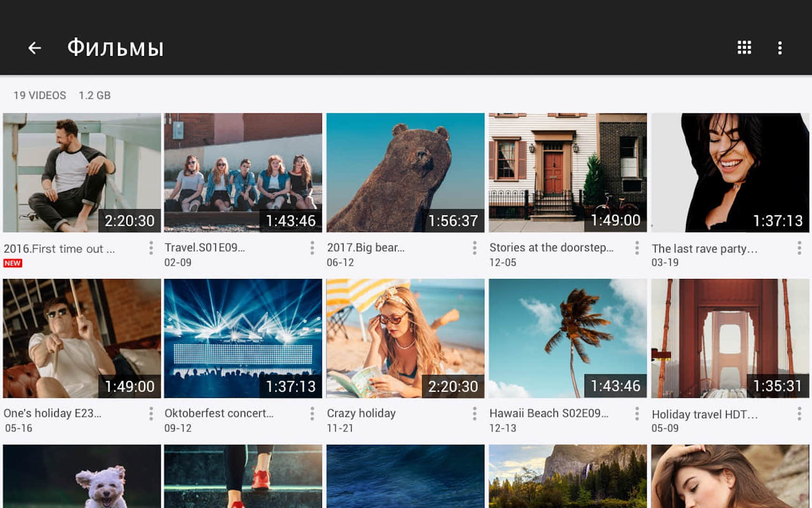Open options for 2017.Big bear video
812x508 pixels.
click(x=475, y=248)
